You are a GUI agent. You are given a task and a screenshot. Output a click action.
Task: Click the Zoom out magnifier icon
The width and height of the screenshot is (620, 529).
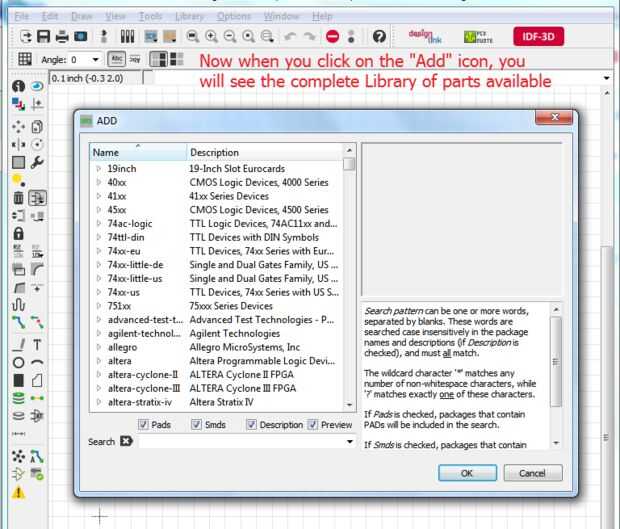point(230,36)
